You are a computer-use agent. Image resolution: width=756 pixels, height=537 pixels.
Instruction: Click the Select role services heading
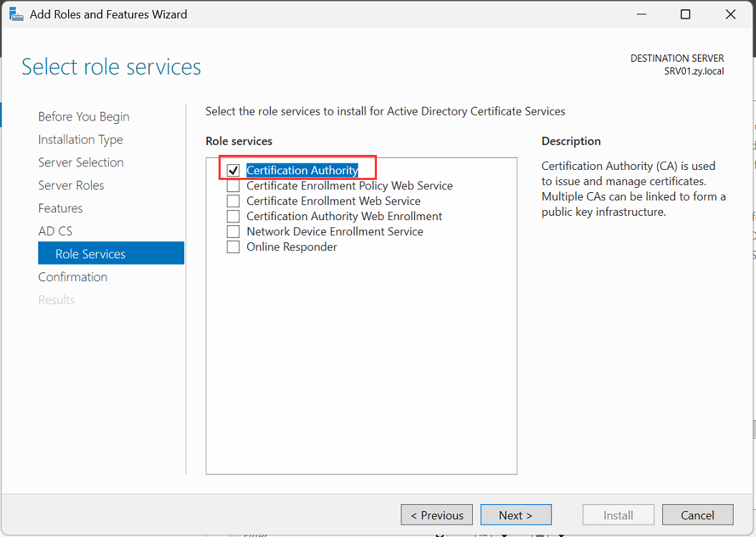click(x=111, y=67)
